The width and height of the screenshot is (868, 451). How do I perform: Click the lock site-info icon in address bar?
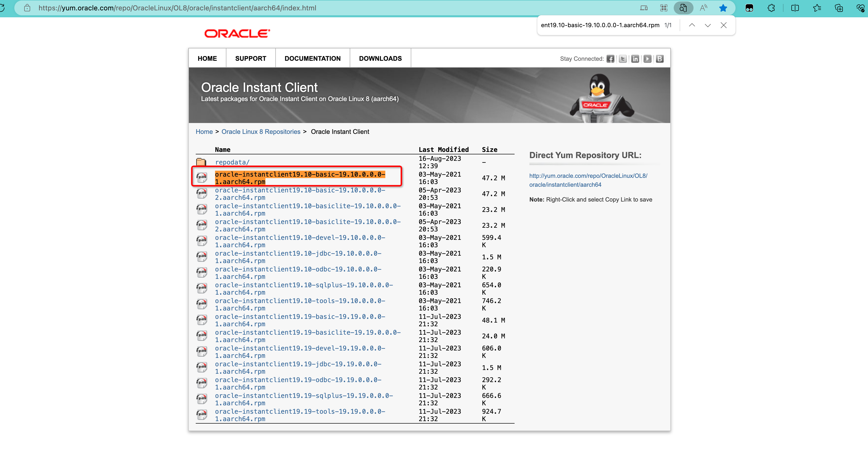pos(27,8)
